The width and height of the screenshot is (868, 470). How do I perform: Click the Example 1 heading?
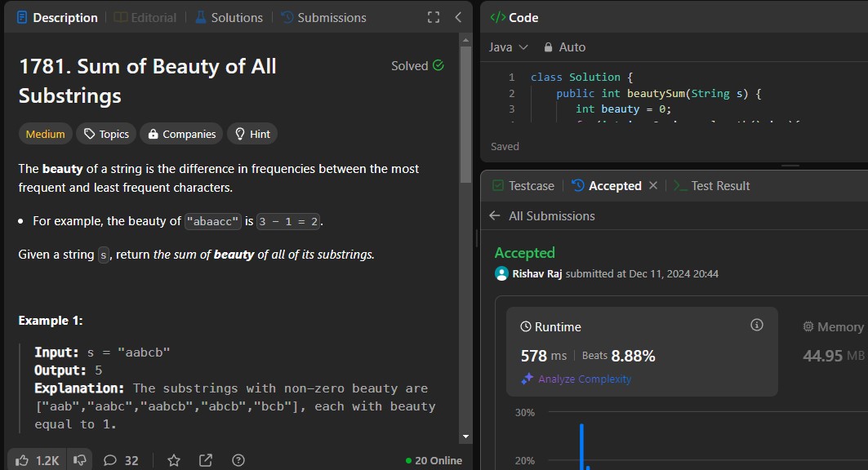tap(51, 321)
